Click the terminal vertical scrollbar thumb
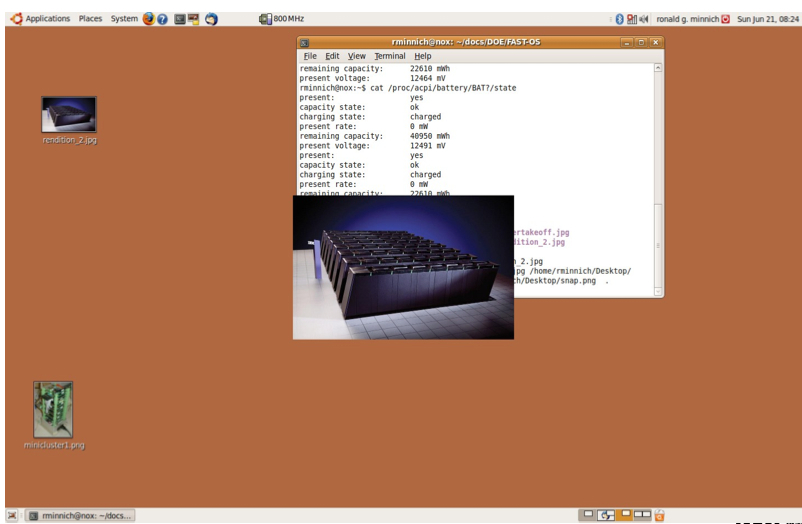The image size is (802, 524). point(658,245)
